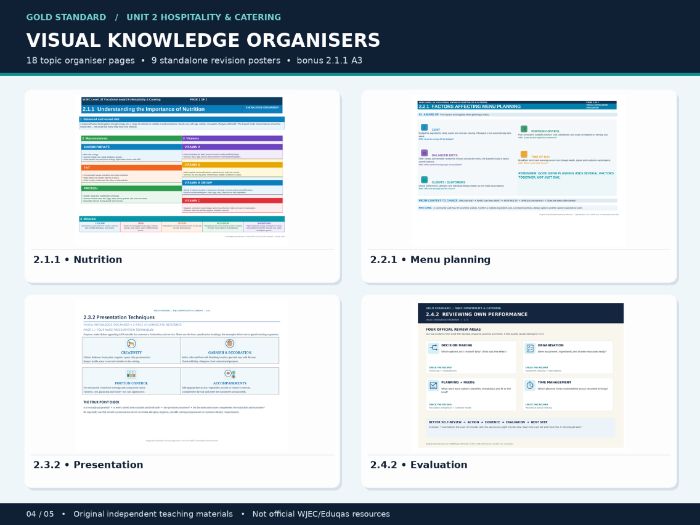Screen dimensions: 700x525
Task: Click '2.1.1 Understanding the Importance of Nutrition' heading
Action: pyautogui.click(x=143, y=109)
